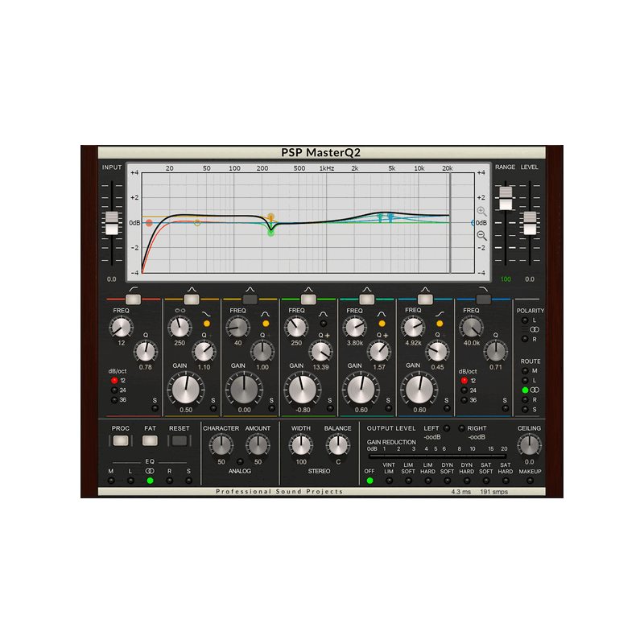Toggle the red high-pass band enable button
The width and height of the screenshot is (644, 644).
(x=133, y=299)
